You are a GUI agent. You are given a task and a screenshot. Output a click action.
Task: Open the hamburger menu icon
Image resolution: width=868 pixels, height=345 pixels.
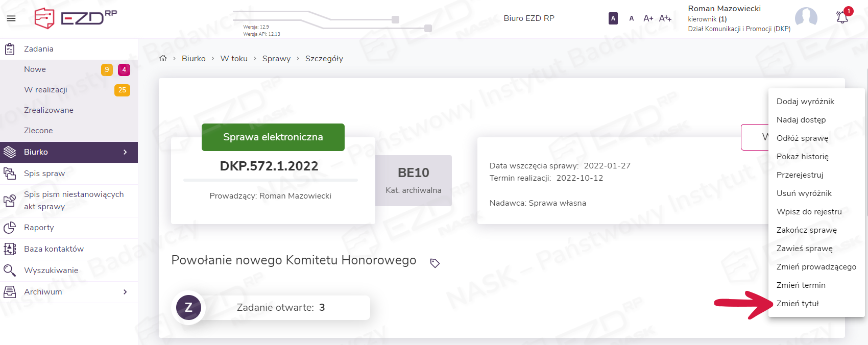[x=11, y=18]
